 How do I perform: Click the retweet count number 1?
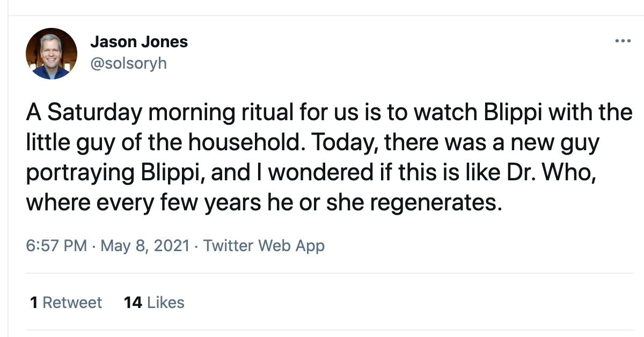click(x=34, y=303)
